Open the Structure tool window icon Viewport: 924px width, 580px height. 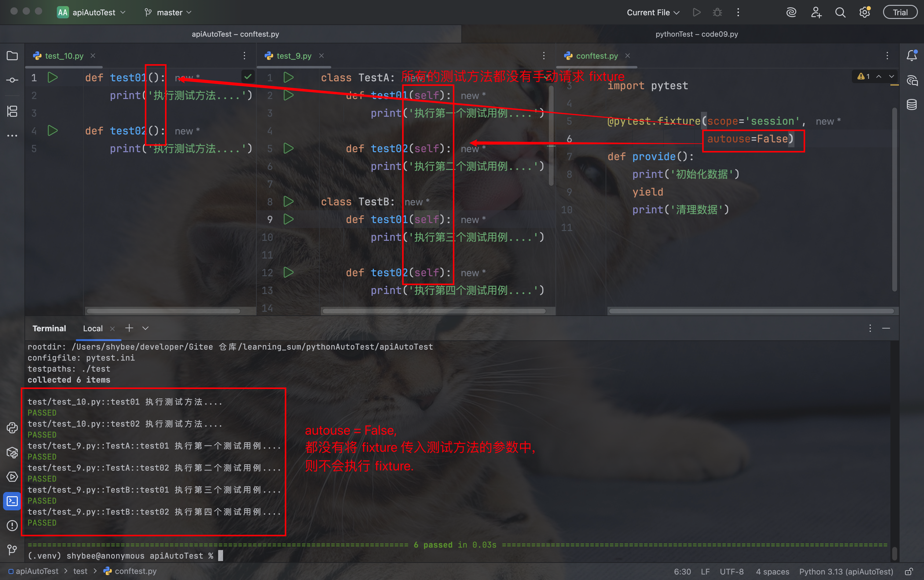pos(12,112)
